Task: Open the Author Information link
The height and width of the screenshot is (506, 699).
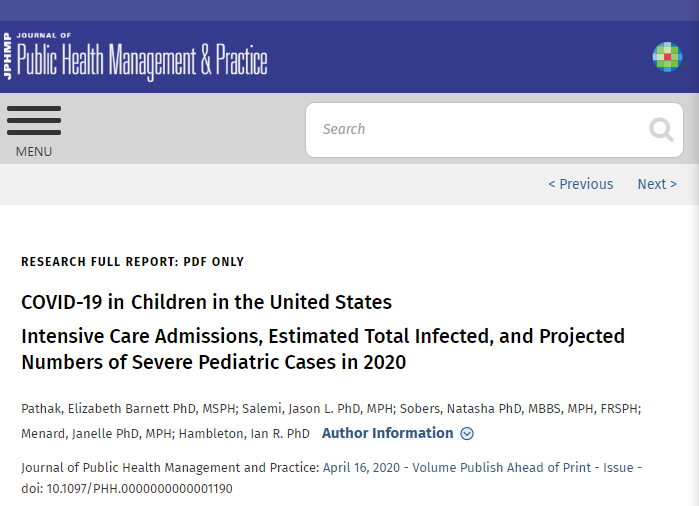Action: pyautogui.click(x=387, y=433)
